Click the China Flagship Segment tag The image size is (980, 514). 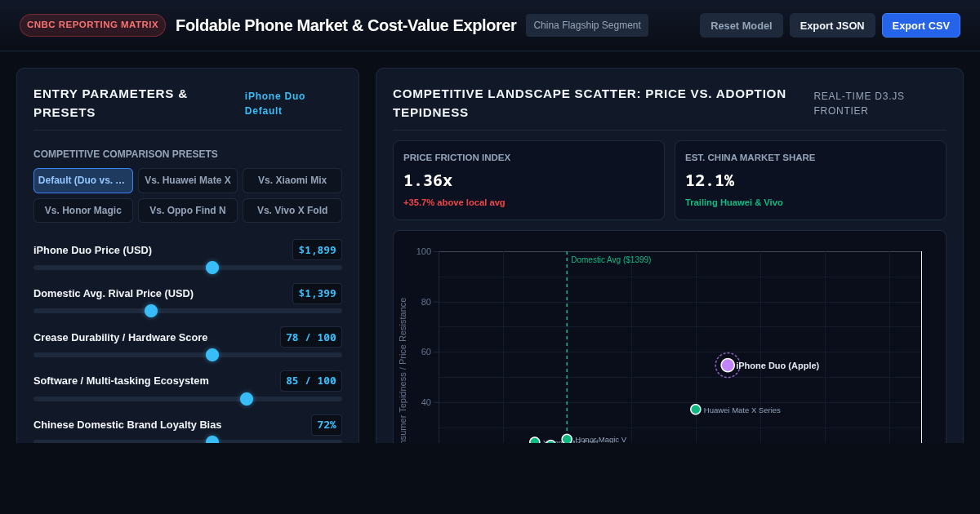[587, 25]
